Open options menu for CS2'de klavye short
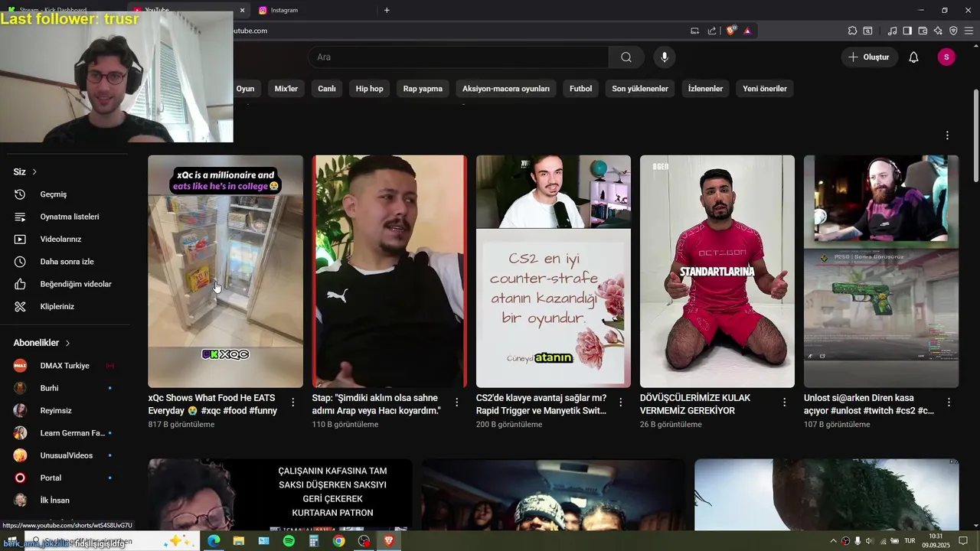This screenshot has width=980, height=551. [x=621, y=402]
